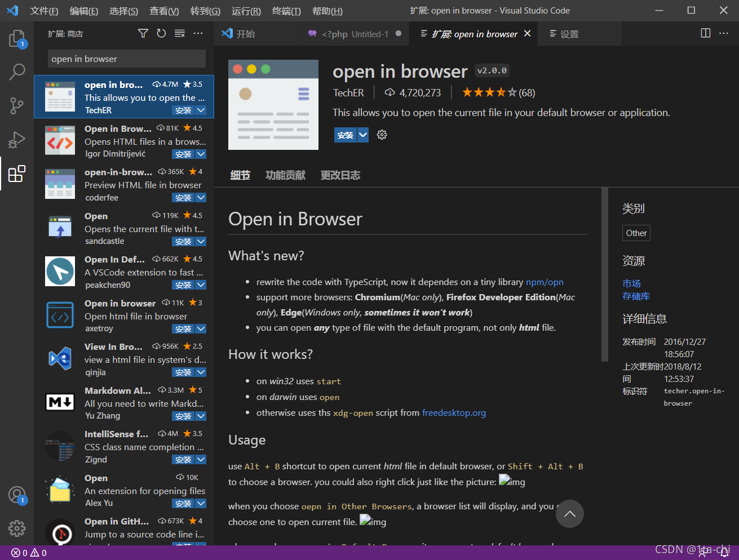Click the large open in browser extension icon
Viewport: 739px width, 560px height.
point(273,105)
